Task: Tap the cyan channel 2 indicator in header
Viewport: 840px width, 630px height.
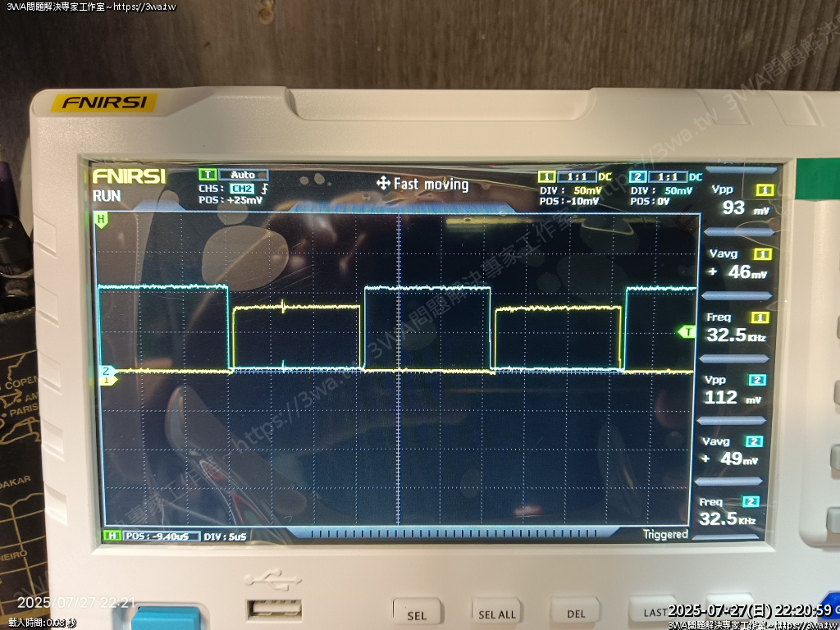Action: tap(637, 177)
